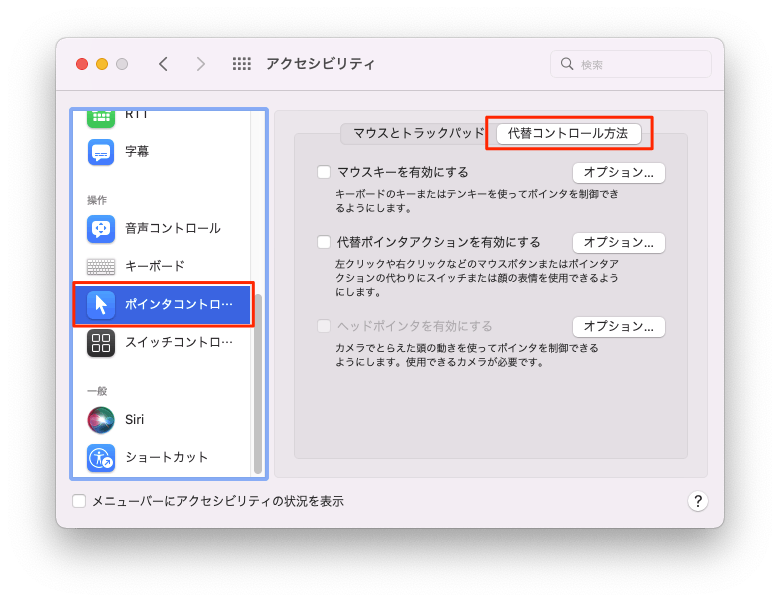Click the Siri icon in sidebar
This screenshot has width=780, height=602.
(x=101, y=420)
